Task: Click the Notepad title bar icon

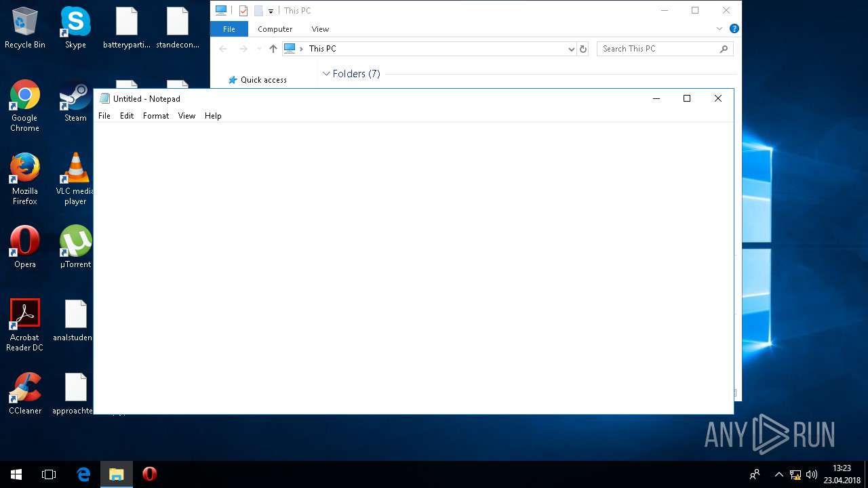Action: point(104,98)
